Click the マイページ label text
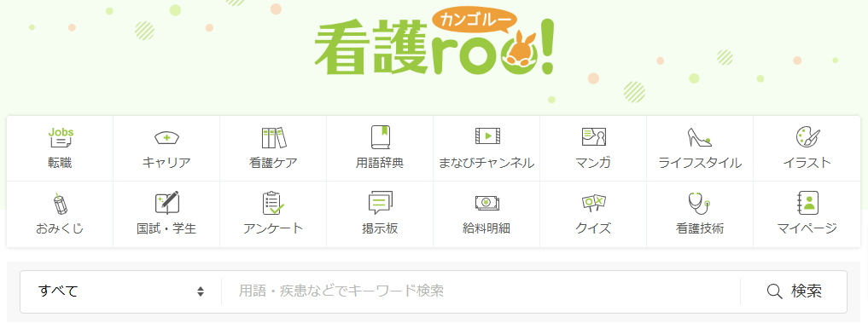 pyautogui.click(x=807, y=228)
